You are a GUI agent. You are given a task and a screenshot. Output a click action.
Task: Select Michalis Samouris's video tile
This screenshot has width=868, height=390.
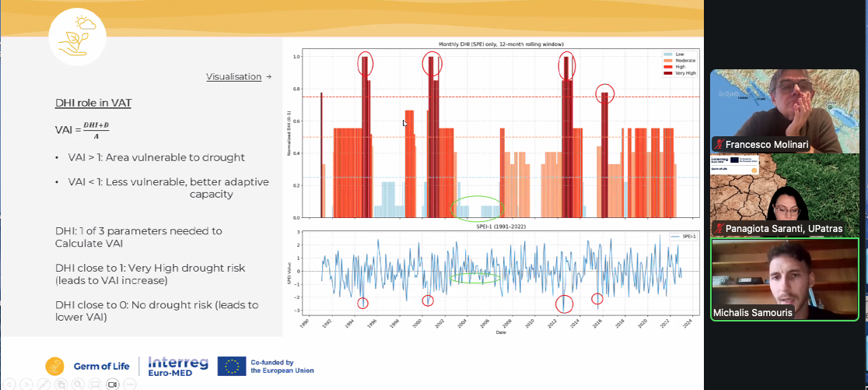point(785,279)
